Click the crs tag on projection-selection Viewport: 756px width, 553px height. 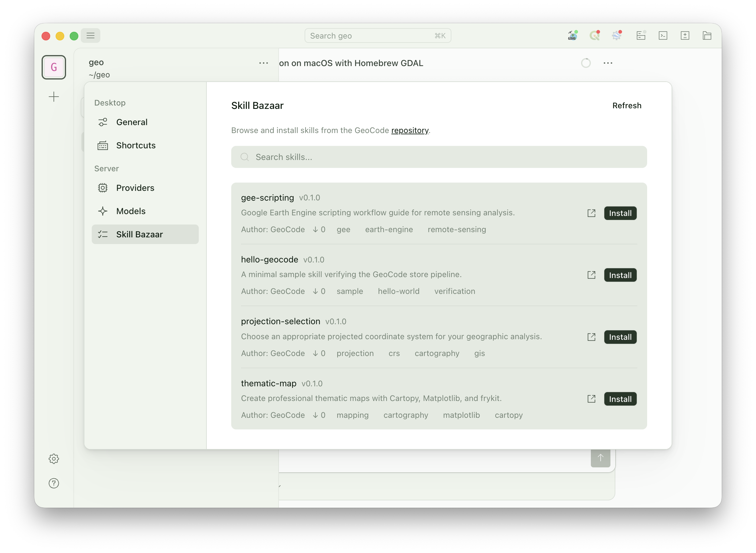tap(394, 353)
